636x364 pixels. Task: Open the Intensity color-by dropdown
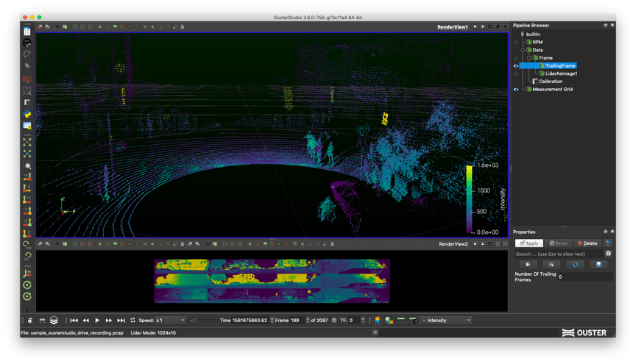(446, 320)
